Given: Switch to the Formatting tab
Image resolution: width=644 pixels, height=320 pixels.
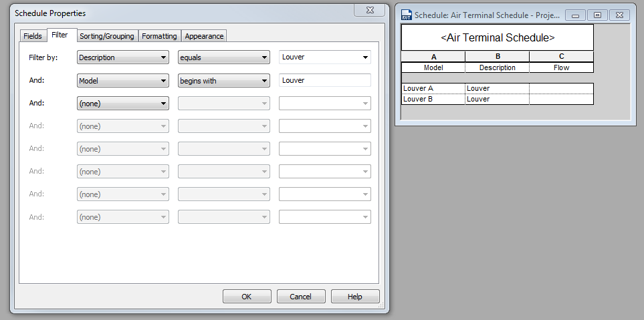Looking at the screenshot, I should 159,36.
